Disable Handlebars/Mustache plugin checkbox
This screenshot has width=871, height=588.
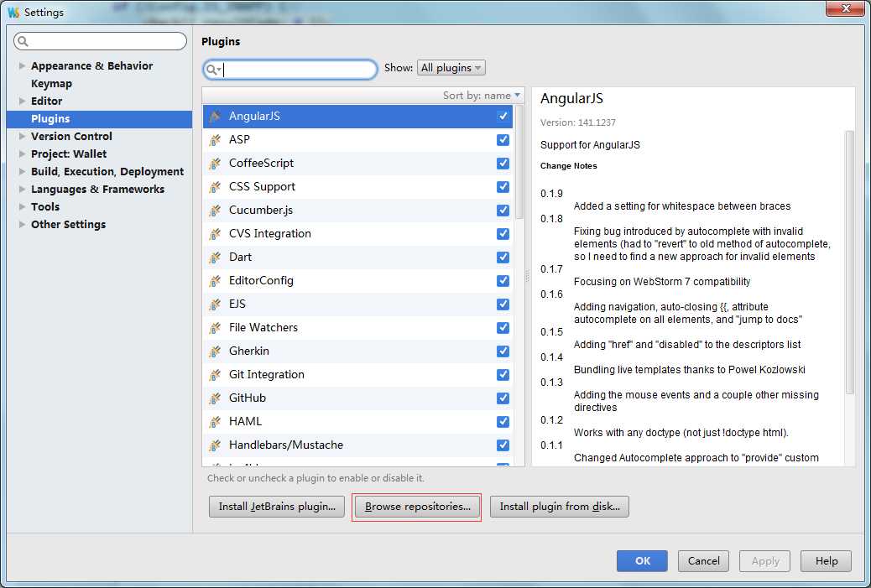[x=503, y=445]
